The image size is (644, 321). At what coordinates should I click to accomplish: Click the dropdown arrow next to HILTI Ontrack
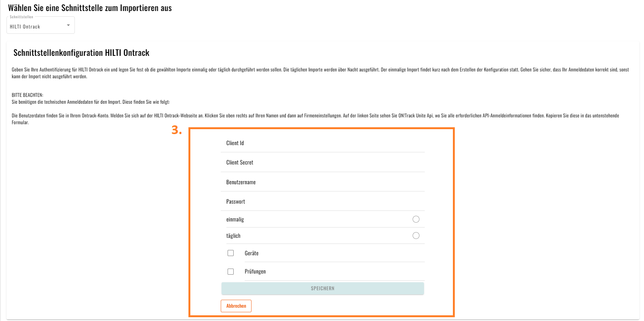pyautogui.click(x=68, y=25)
